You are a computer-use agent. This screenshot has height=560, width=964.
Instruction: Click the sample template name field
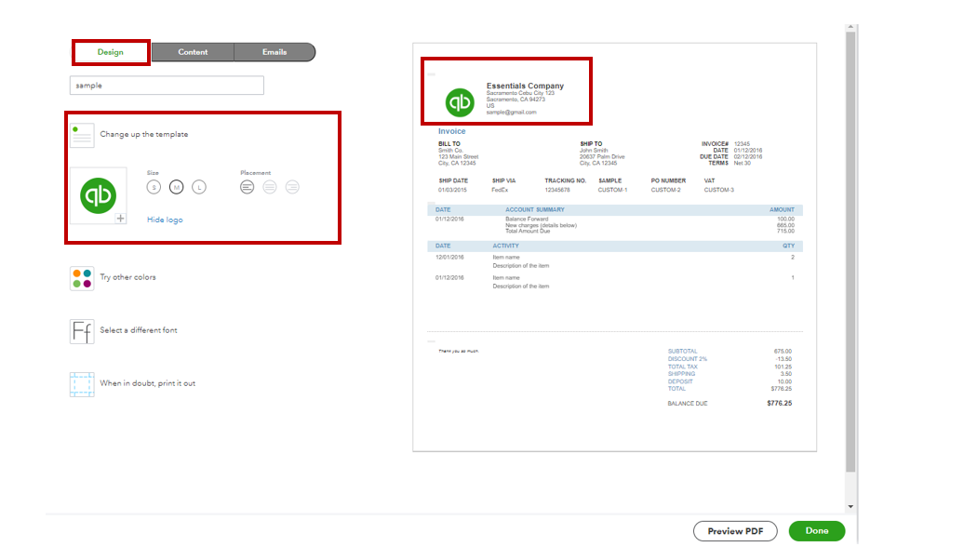166,85
